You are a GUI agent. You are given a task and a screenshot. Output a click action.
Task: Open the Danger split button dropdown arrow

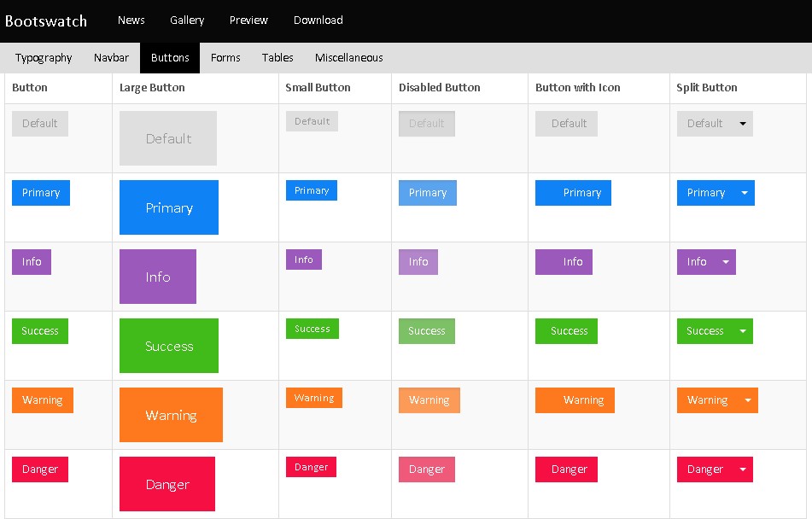click(x=743, y=469)
